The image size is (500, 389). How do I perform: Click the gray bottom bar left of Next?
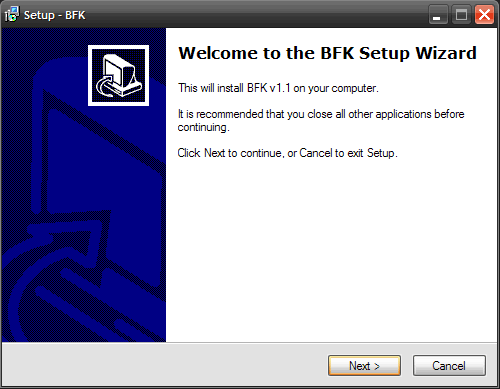click(x=163, y=365)
